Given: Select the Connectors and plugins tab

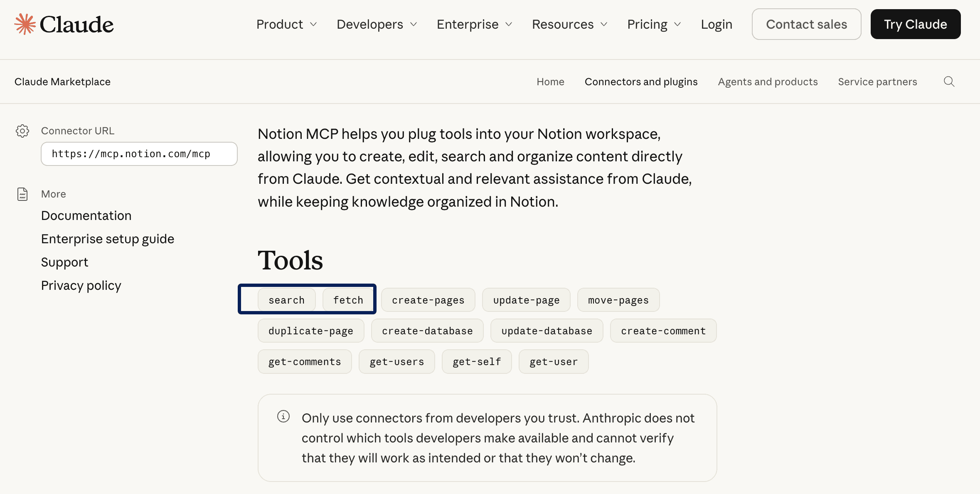Looking at the screenshot, I should [x=641, y=82].
